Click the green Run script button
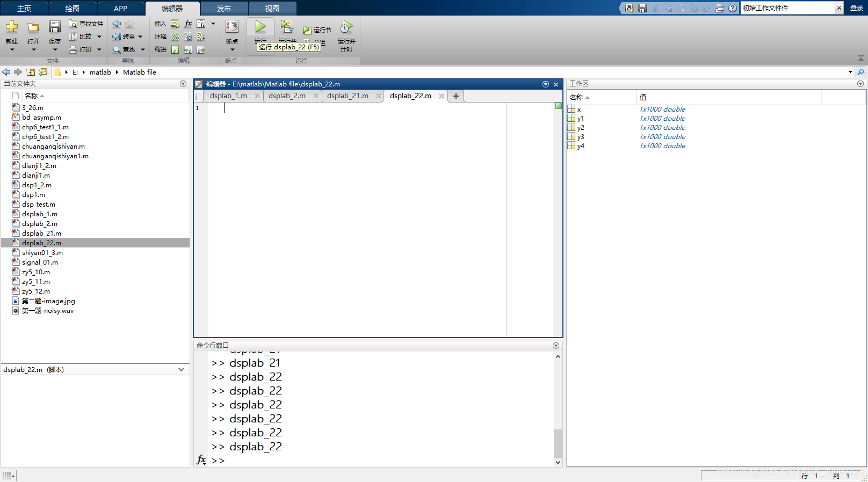Screen dimensions: 868x482 click(261, 27)
